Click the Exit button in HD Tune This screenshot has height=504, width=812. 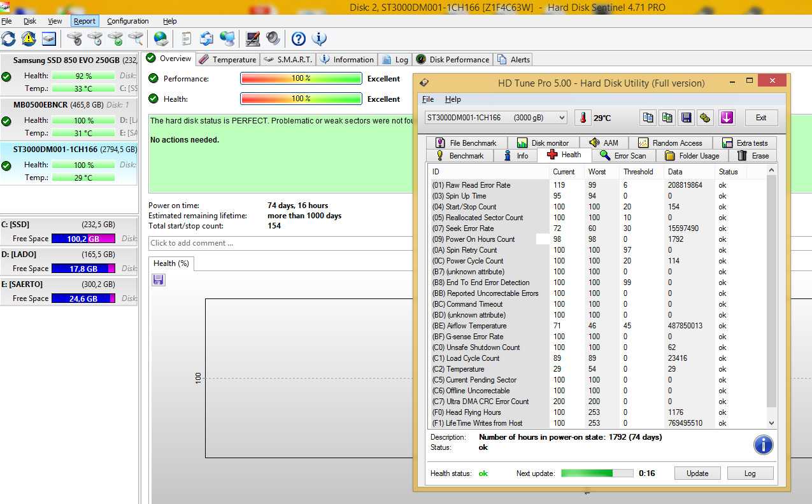[760, 118]
